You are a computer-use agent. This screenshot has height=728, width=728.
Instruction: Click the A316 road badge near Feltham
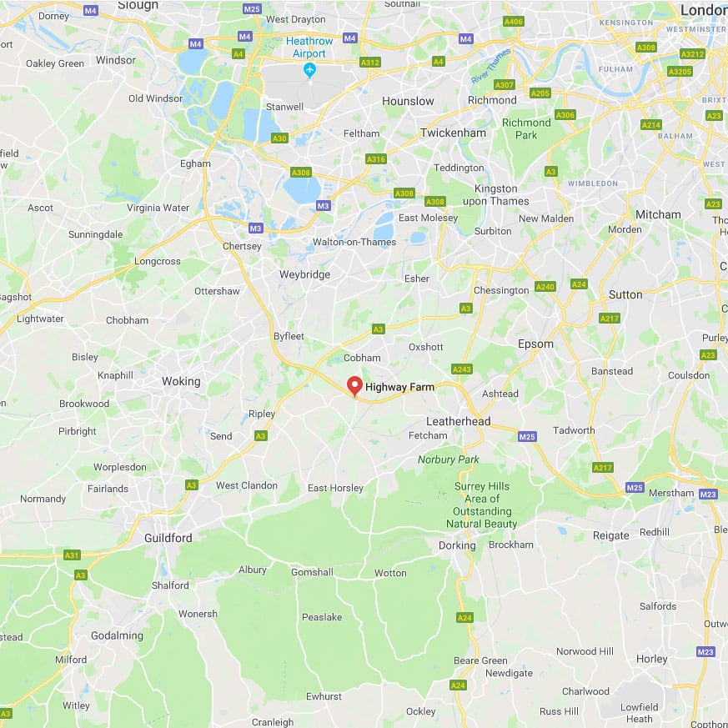(x=376, y=158)
